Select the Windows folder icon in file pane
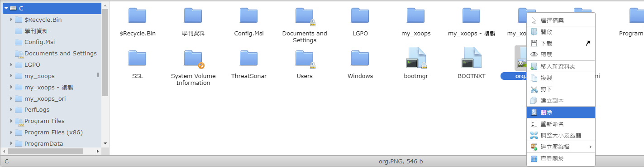The image size is (644, 167). [360, 59]
